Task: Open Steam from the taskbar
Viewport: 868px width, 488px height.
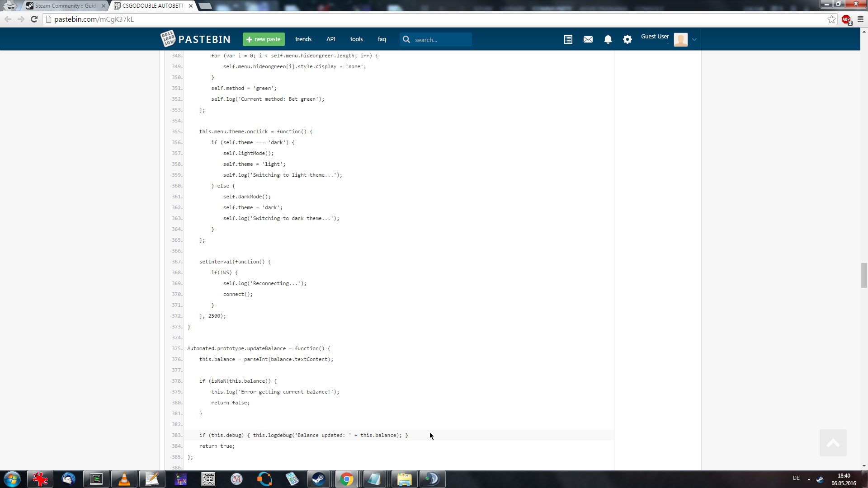Action: coord(319,479)
